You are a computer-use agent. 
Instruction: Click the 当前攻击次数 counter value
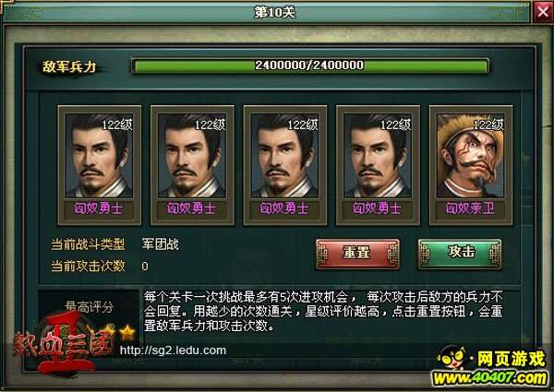tap(145, 266)
